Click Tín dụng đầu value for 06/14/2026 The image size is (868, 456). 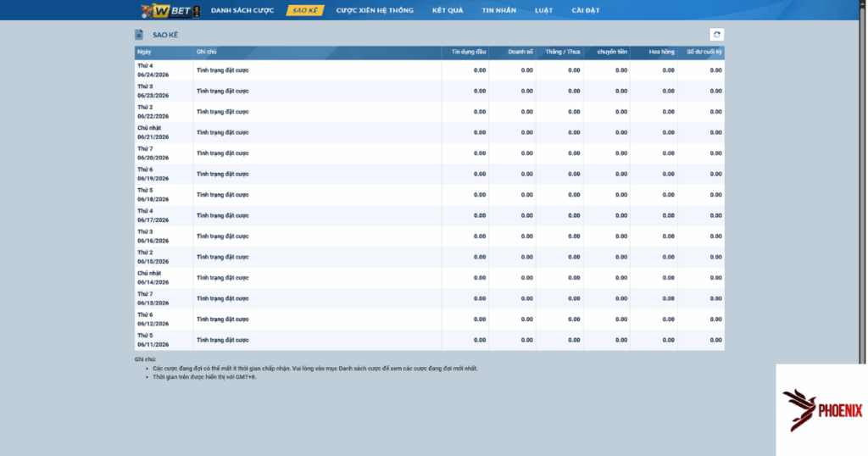click(x=480, y=278)
